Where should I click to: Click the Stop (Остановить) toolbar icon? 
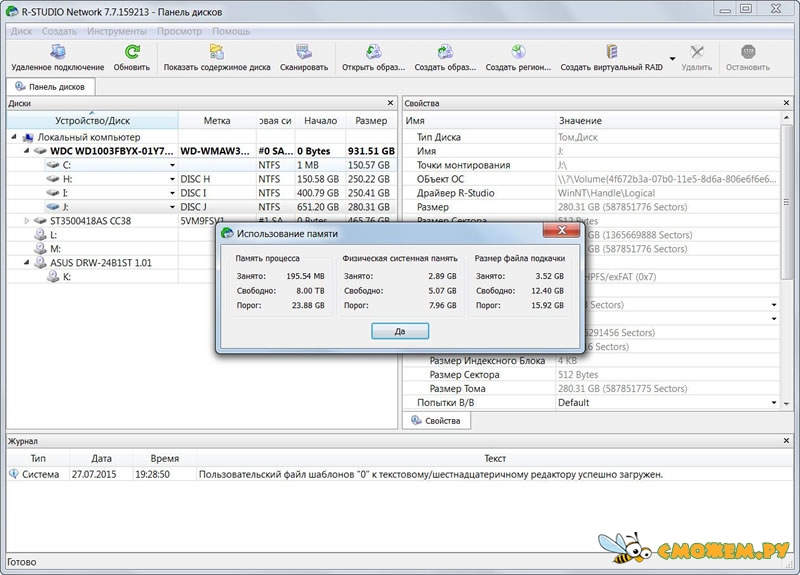(748, 52)
